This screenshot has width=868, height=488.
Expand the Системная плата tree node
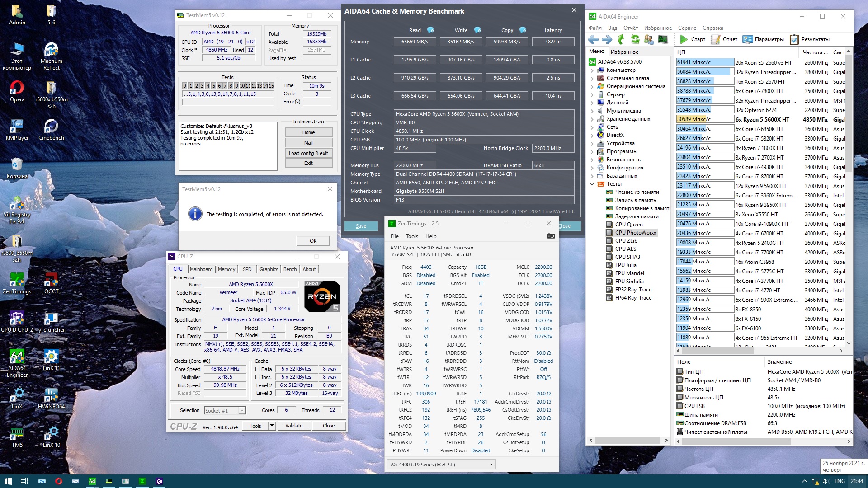[592, 78]
